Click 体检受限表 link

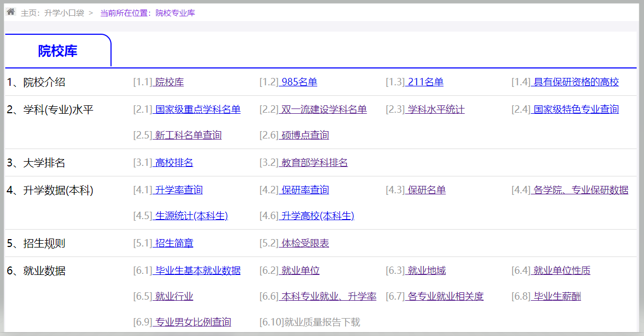304,243
